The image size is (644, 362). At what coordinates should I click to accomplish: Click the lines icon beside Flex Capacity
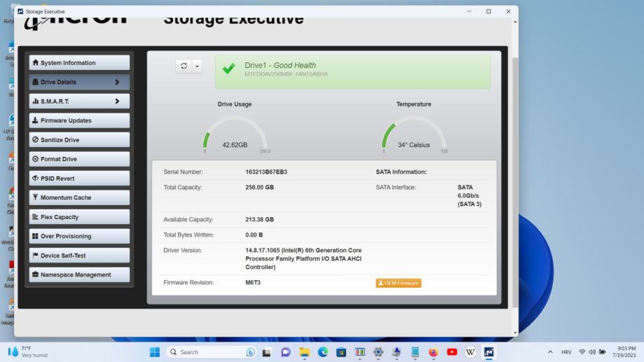pos(35,216)
